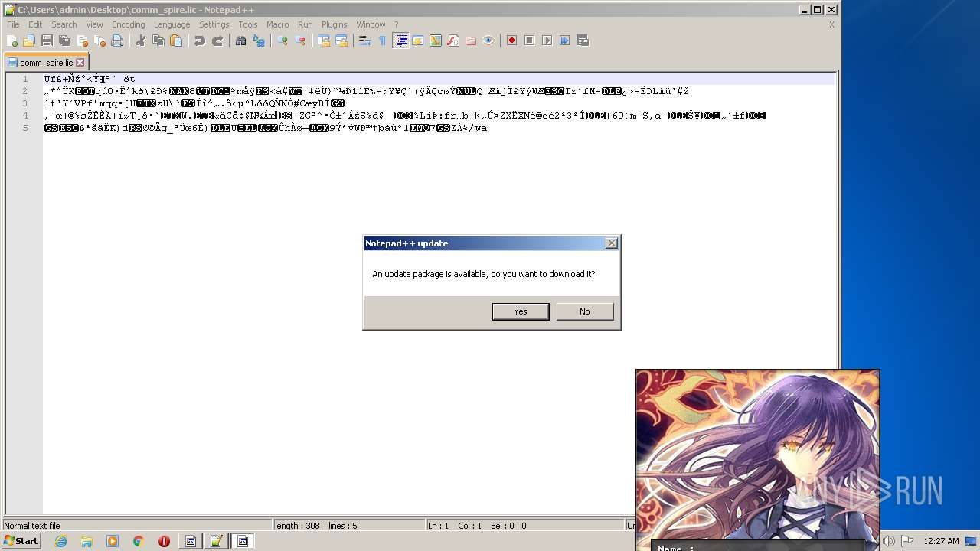Click the Zoom Out toolbar icon
Image resolution: width=980 pixels, height=551 pixels.
300,41
